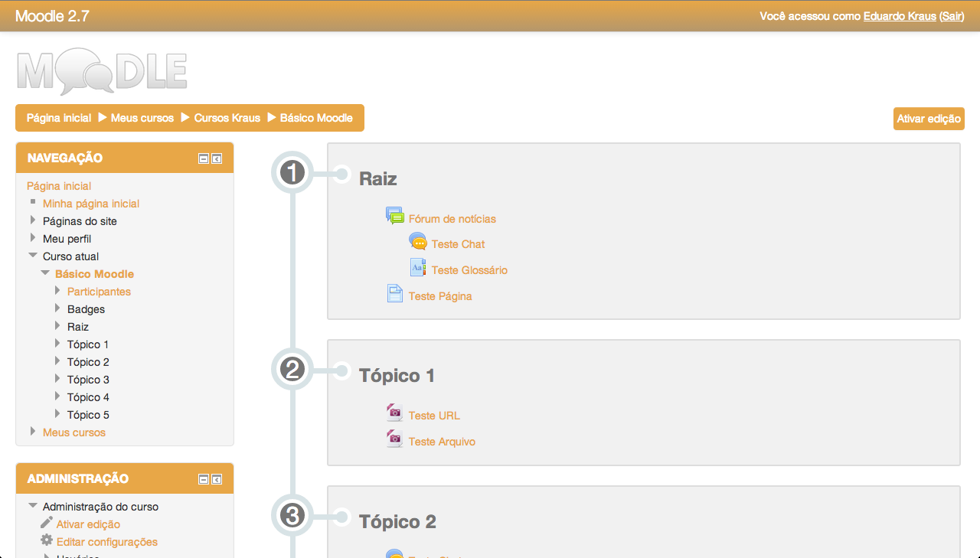
Task: Click section number 3 circle marker
Action: (292, 517)
